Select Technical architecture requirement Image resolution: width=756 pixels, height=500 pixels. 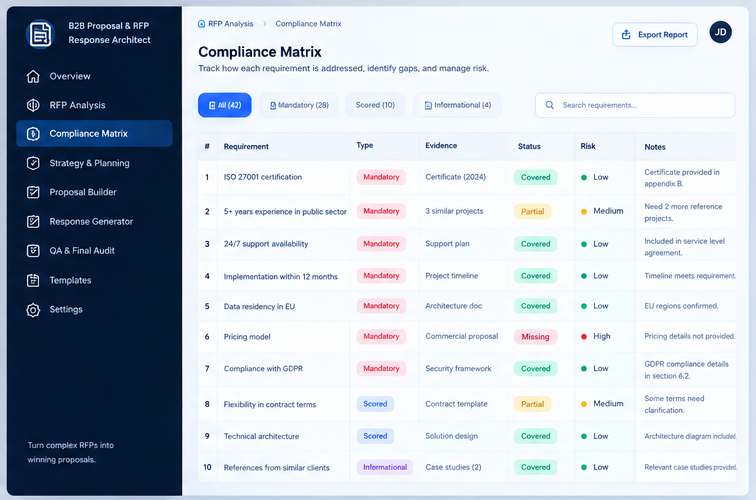coord(261,436)
